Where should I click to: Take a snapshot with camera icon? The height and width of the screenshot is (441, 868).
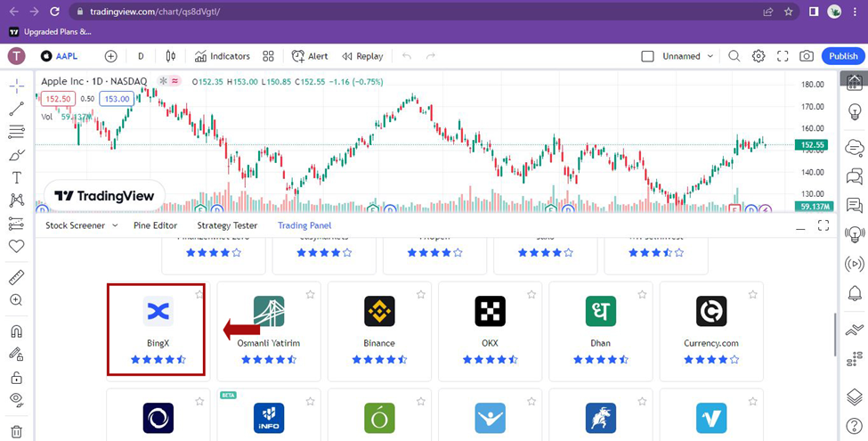[x=807, y=56]
